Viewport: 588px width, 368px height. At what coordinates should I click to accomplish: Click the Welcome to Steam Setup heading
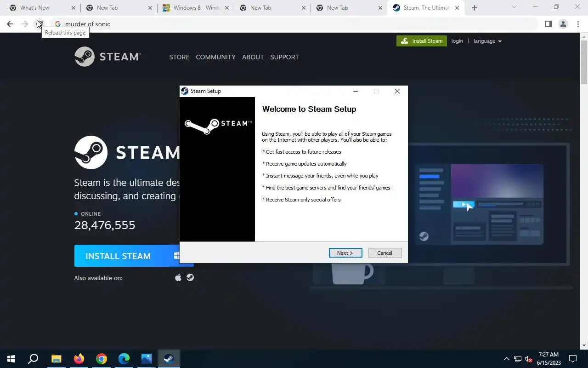(309, 109)
